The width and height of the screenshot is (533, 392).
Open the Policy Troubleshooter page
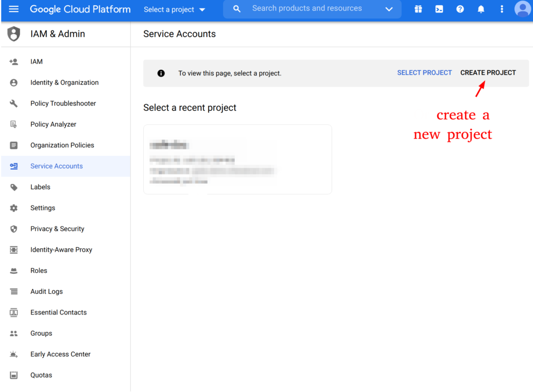pos(63,104)
